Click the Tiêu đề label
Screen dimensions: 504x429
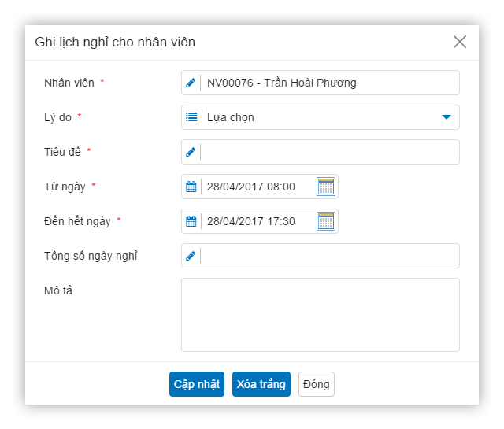(x=62, y=152)
